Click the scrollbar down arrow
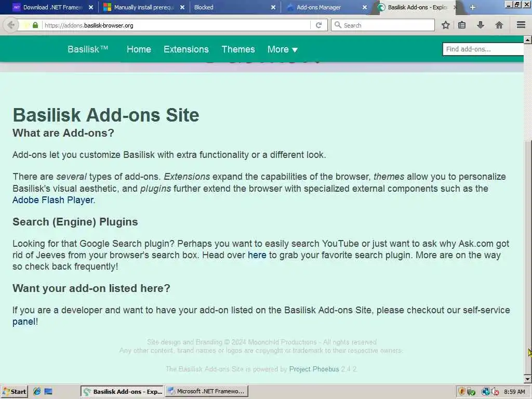Screen dimensions: 532x399 click(527, 379)
